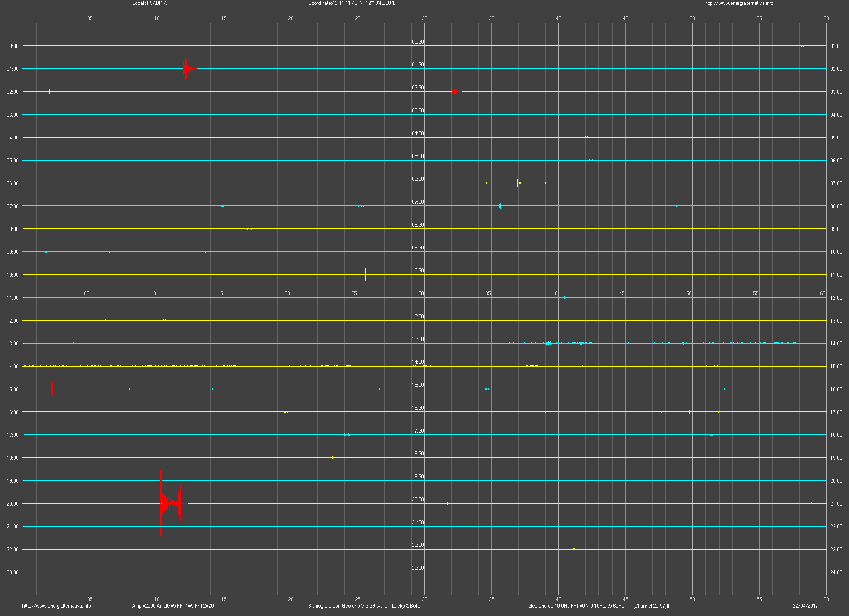The width and height of the screenshot is (849, 616).
Task: Click the '24:00' hour label
Action: pyautogui.click(x=836, y=572)
